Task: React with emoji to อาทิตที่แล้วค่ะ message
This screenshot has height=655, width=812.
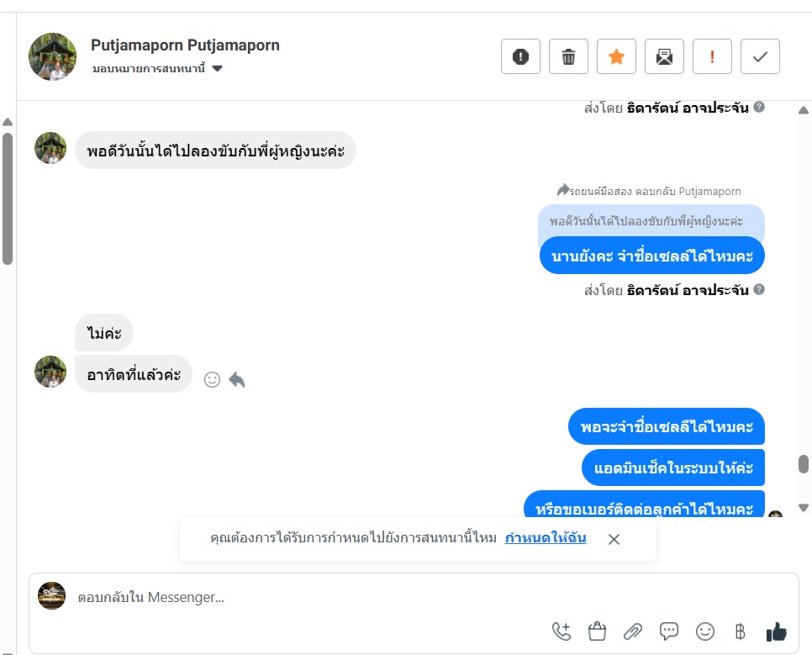Action: tap(213, 380)
